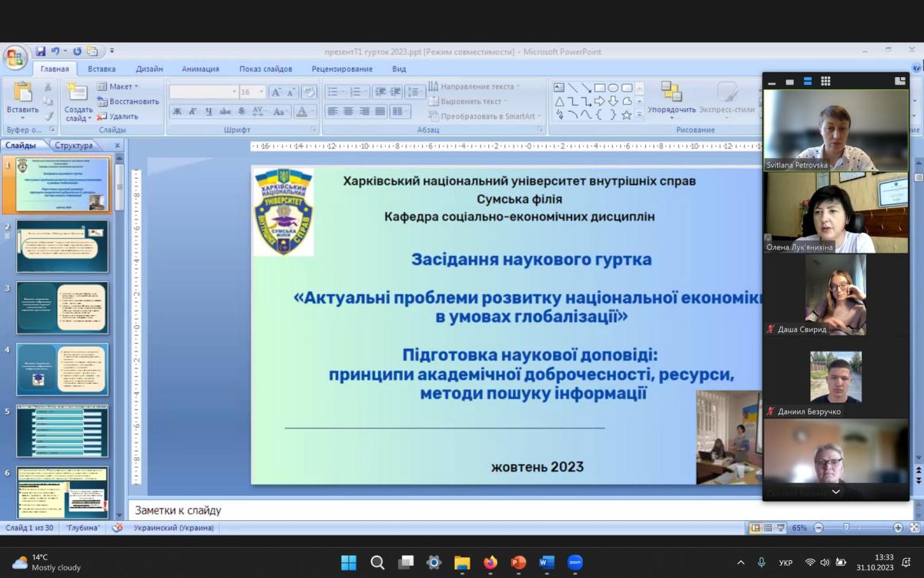The height and width of the screenshot is (578, 924).
Task: Click the Format Painter brush icon
Action: pos(48,116)
